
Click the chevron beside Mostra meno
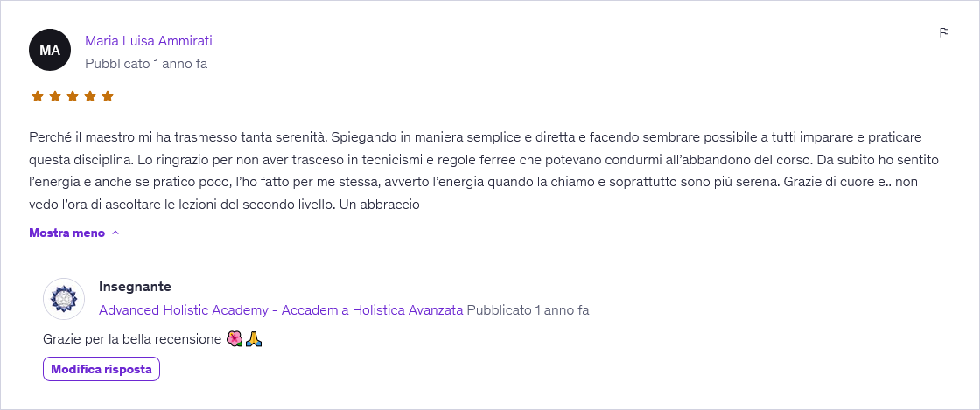tap(115, 233)
